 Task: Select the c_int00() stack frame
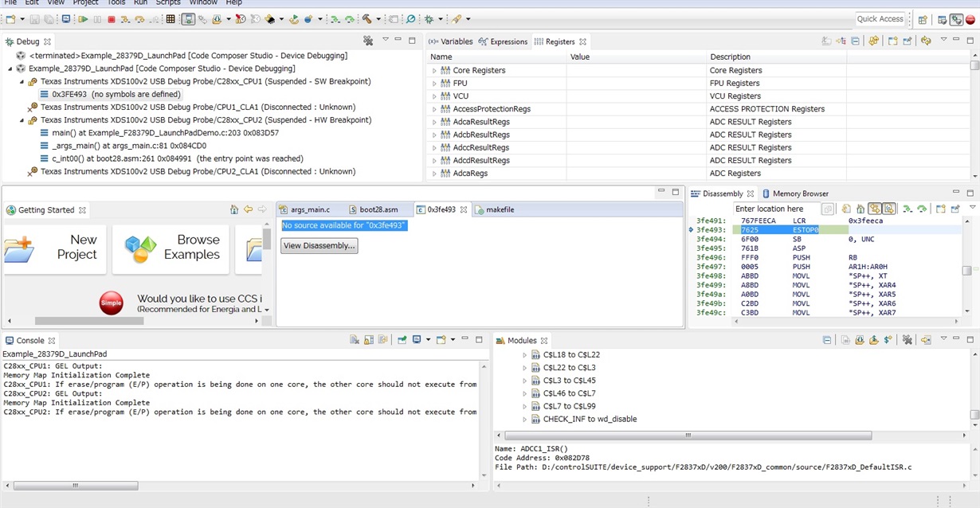tap(171, 158)
